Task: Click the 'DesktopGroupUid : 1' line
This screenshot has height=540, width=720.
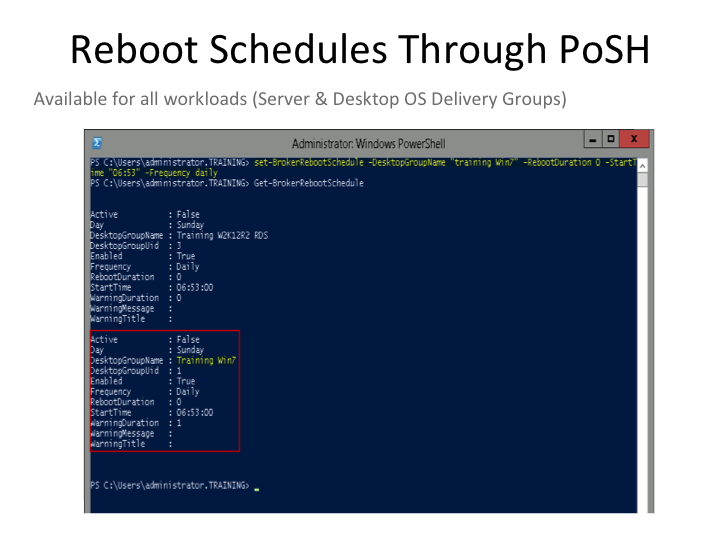Action: point(136,371)
